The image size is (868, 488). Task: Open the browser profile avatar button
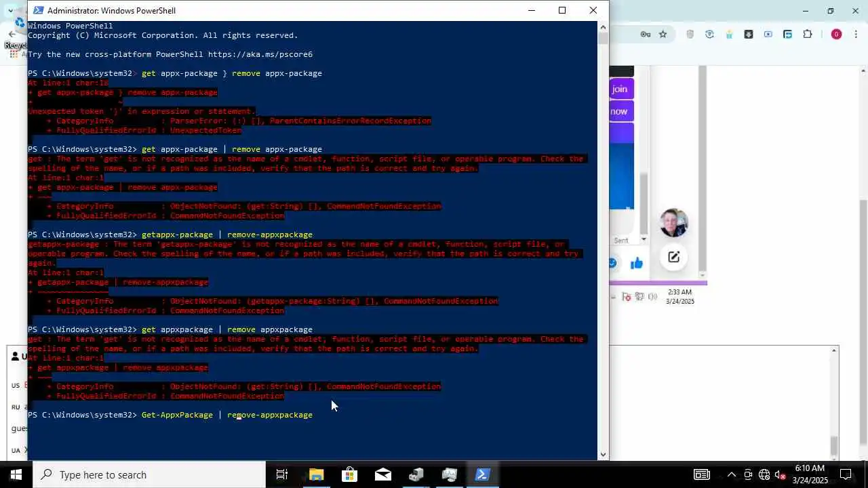coord(836,35)
